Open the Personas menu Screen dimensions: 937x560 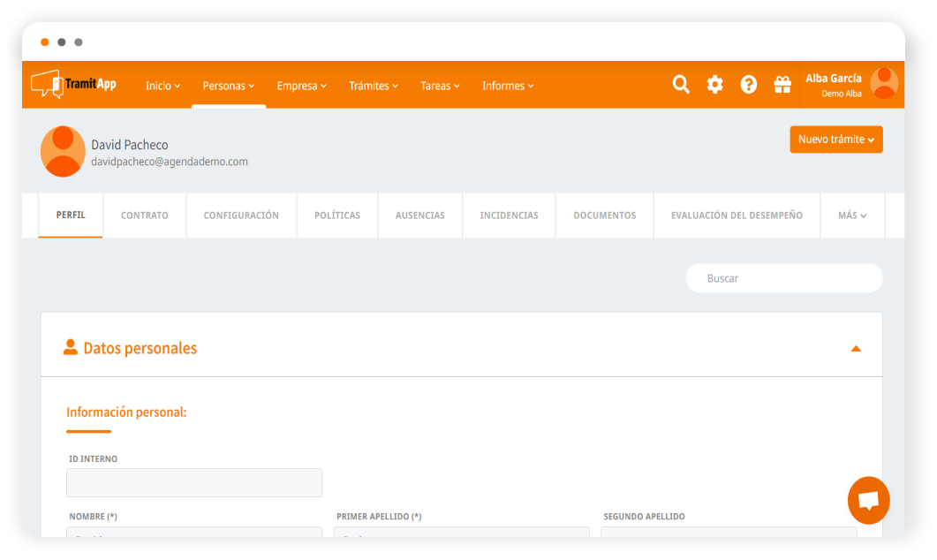[x=228, y=86]
